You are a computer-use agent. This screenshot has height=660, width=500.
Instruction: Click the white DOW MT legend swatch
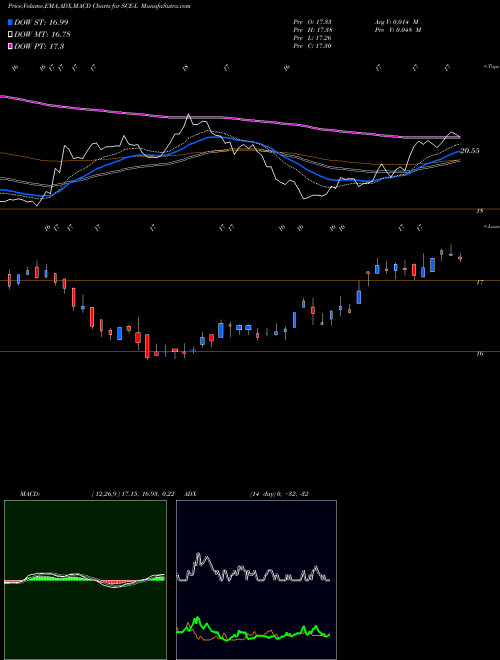[x=10, y=35]
